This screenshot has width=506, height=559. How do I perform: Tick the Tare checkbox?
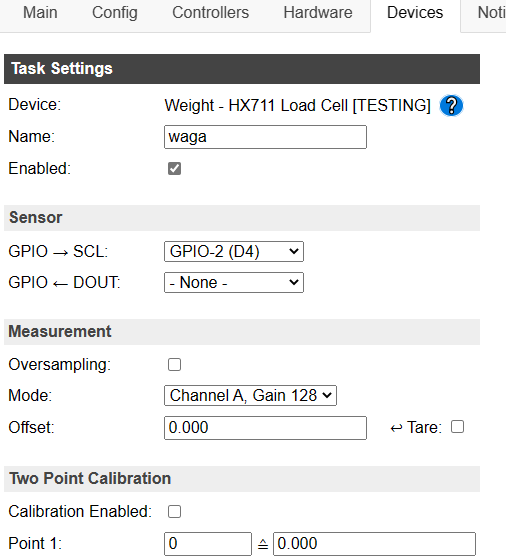coord(457,427)
